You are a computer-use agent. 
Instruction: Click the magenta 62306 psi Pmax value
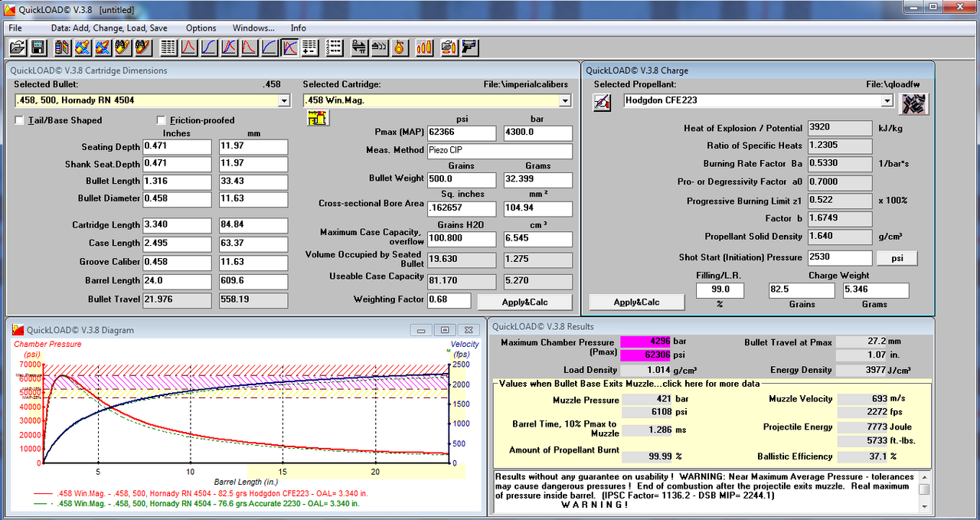pos(647,355)
